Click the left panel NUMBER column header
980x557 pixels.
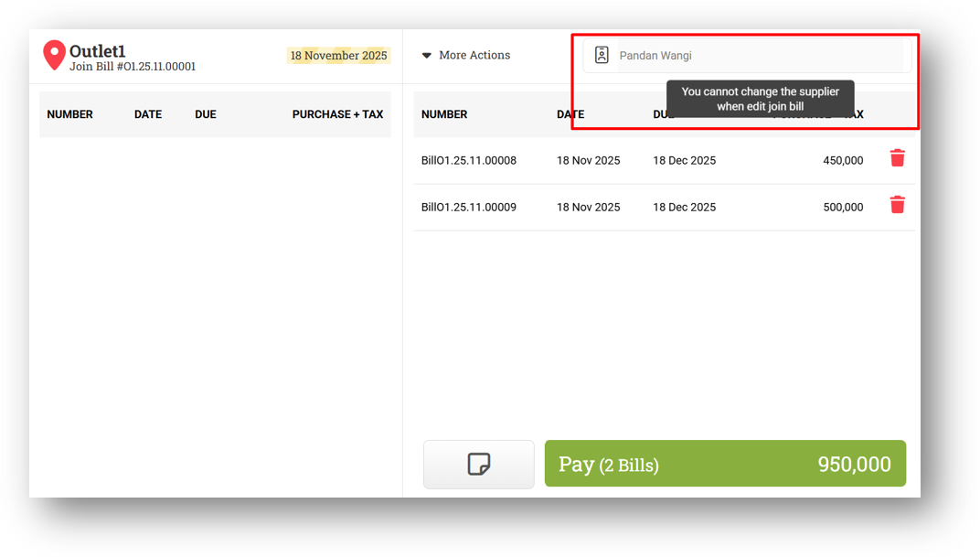click(x=70, y=114)
